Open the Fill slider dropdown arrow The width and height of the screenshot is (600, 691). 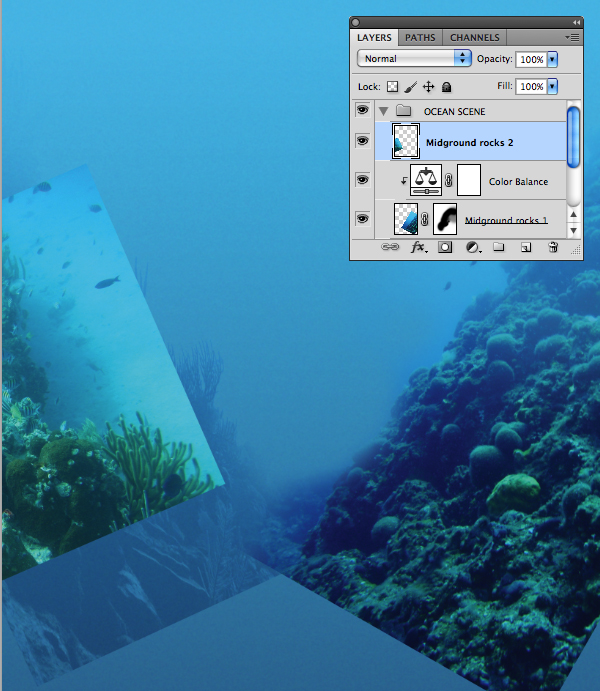(552, 86)
